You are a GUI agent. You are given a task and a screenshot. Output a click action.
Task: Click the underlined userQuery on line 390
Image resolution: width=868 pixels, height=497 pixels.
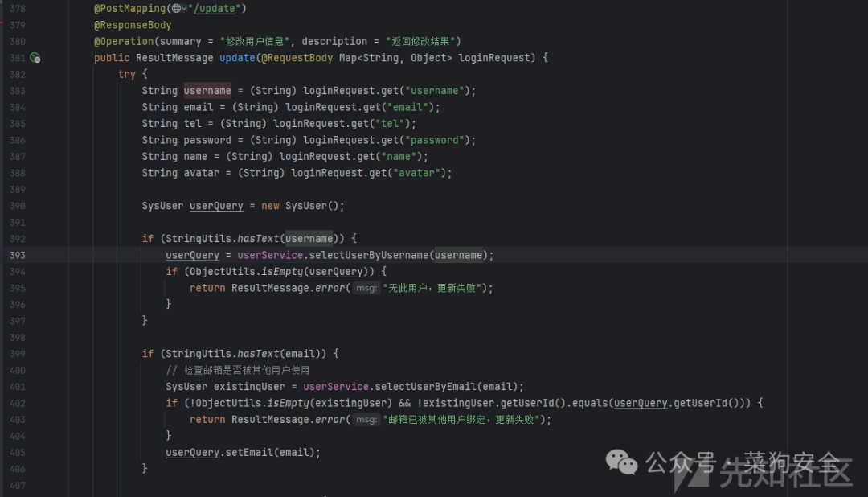tap(216, 206)
